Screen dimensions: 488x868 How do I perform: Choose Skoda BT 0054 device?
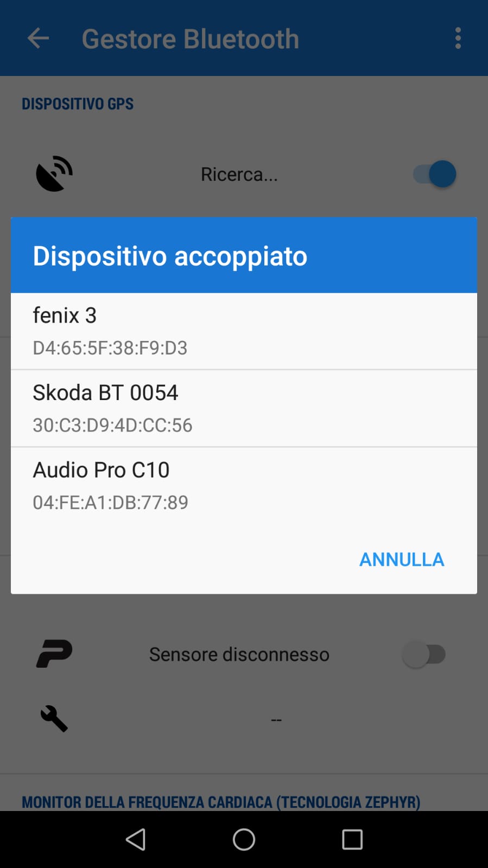(x=244, y=408)
